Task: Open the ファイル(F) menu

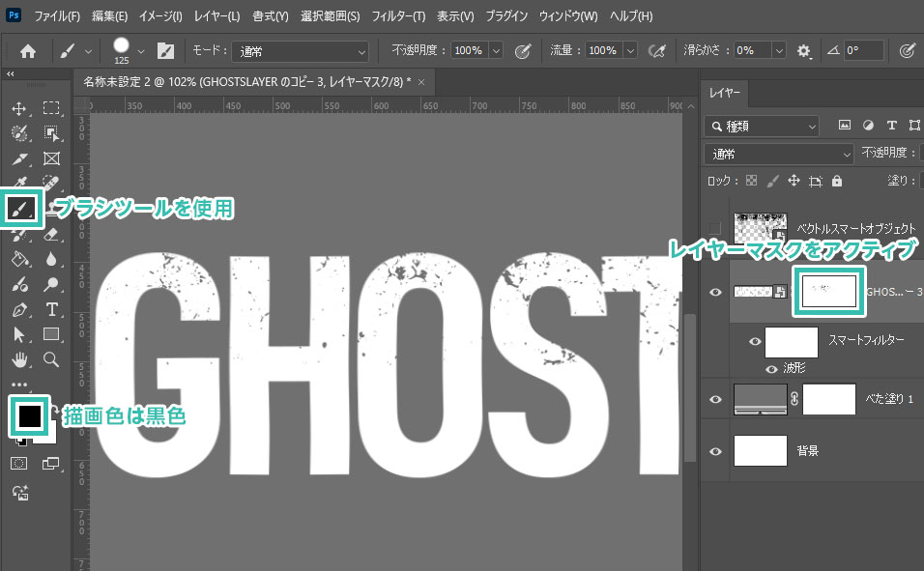Action: [57, 15]
